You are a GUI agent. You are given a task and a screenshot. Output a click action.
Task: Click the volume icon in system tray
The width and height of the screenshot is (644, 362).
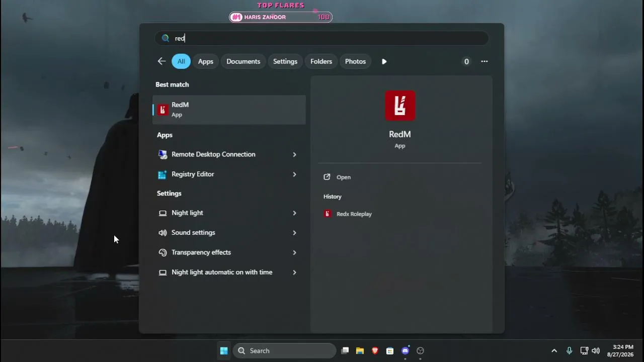[596, 351]
